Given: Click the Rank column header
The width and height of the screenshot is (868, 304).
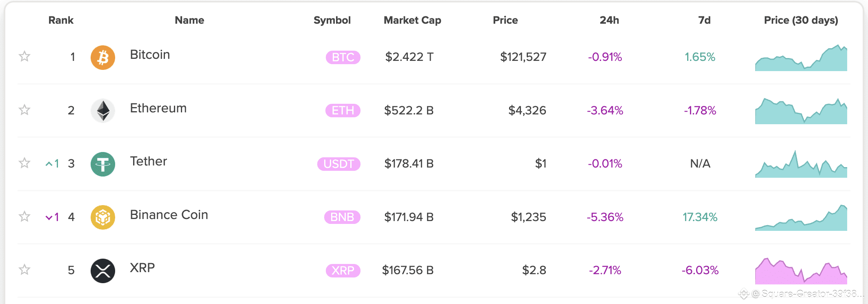Looking at the screenshot, I should pyautogui.click(x=61, y=20).
